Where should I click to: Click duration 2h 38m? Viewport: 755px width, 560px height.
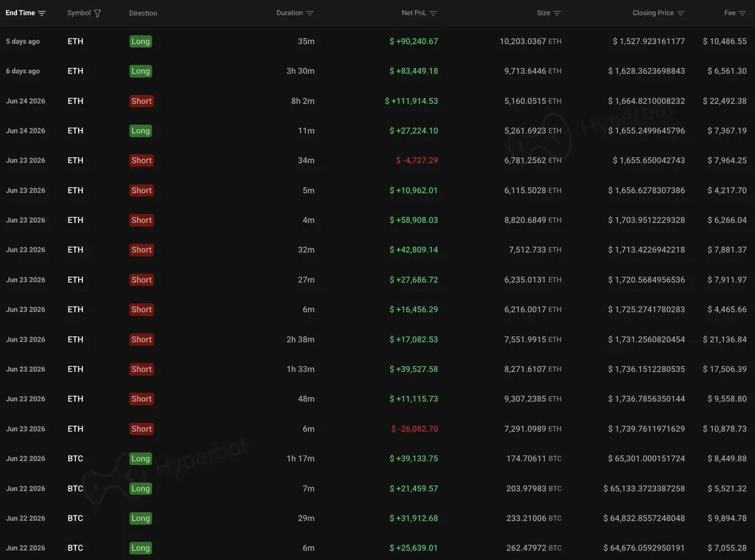301,340
